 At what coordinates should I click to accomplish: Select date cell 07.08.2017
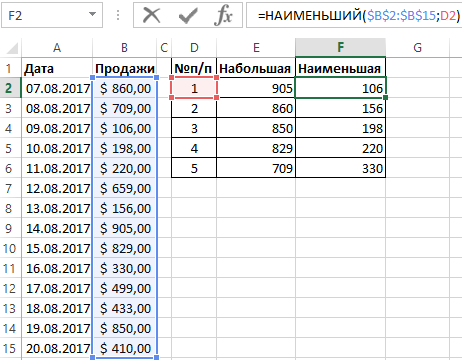pyautogui.click(x=57, y=88)
